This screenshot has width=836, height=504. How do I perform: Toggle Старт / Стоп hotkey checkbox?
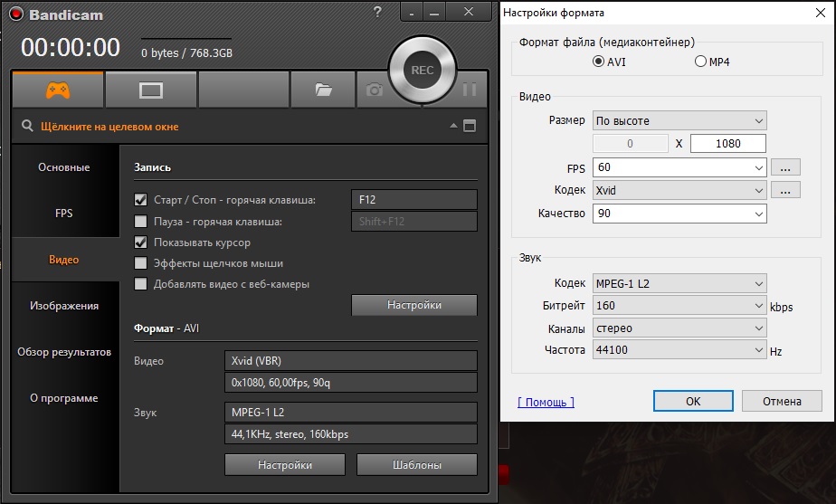point(141,199)
